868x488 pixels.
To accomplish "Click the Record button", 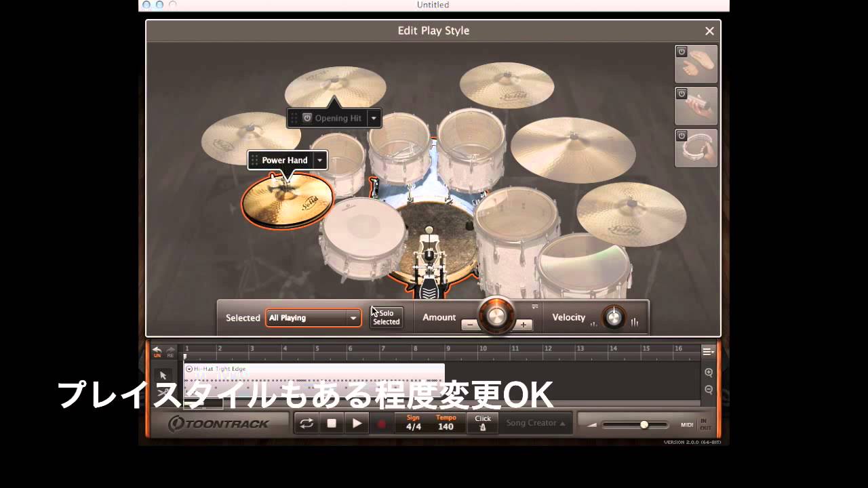I will pyautogui.click(x=381, y=424).
